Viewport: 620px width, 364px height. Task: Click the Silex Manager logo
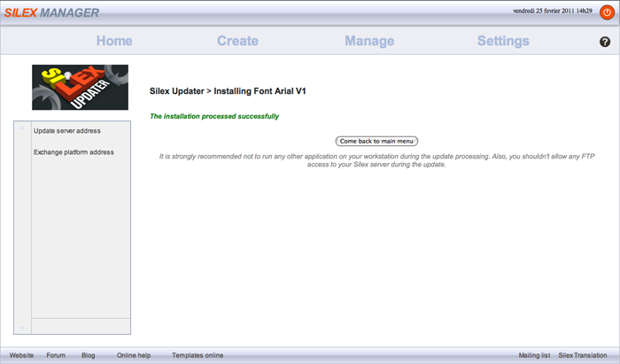51,12
